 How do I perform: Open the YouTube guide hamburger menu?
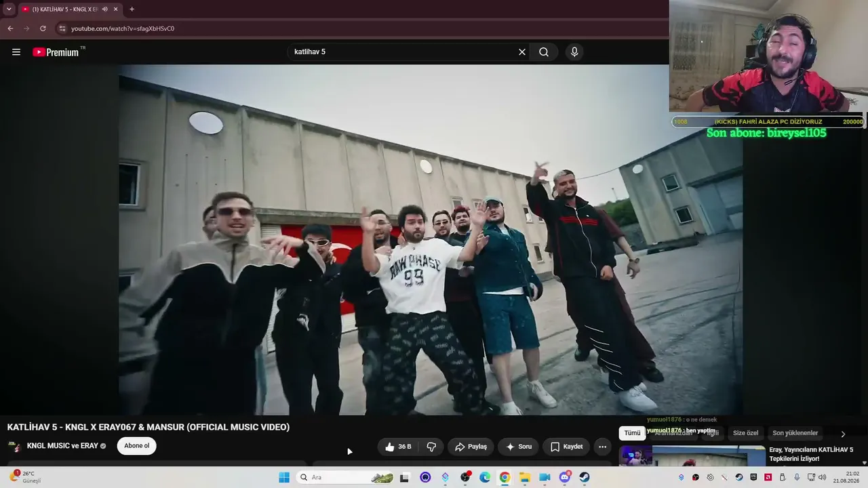(x=16, y=52)
